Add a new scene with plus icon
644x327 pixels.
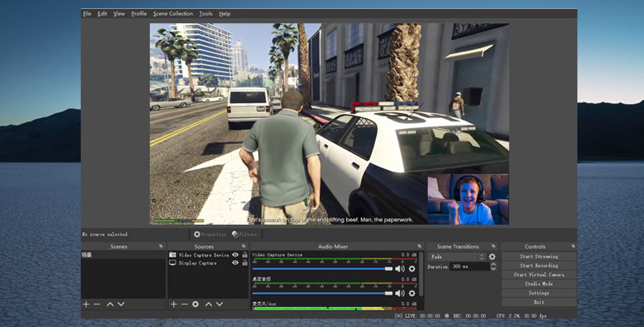pyautogui.click(x=86, y=304)
